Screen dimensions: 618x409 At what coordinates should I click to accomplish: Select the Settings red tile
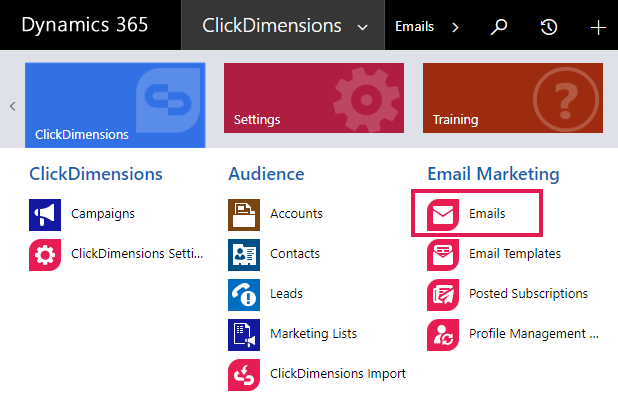[x=314, y=98]
